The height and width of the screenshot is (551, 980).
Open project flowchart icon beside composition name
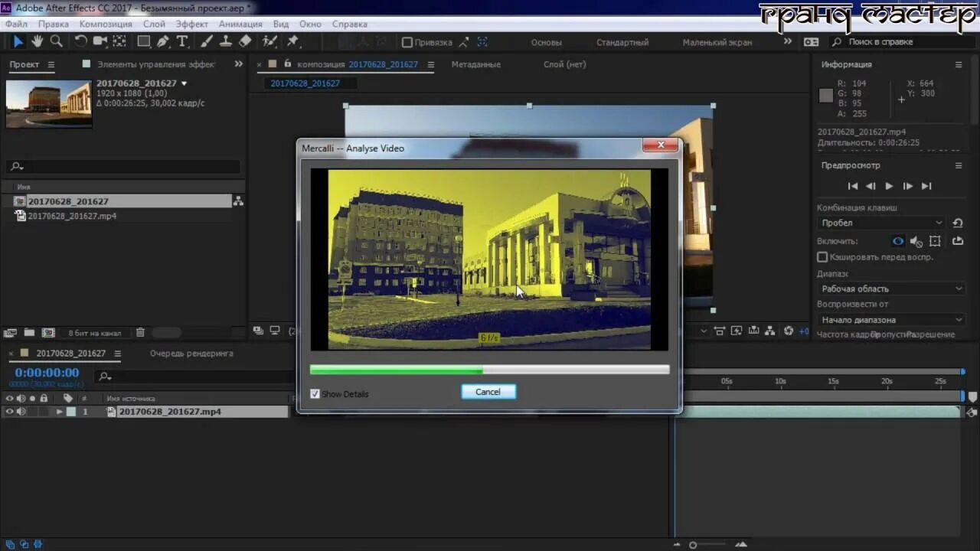coord(238,201)
